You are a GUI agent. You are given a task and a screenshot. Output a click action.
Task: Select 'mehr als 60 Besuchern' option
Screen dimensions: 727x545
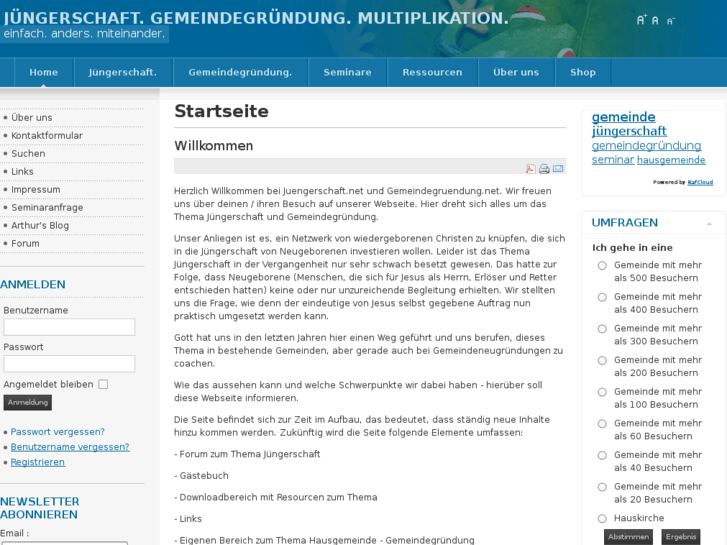click(x=602, y=423)
